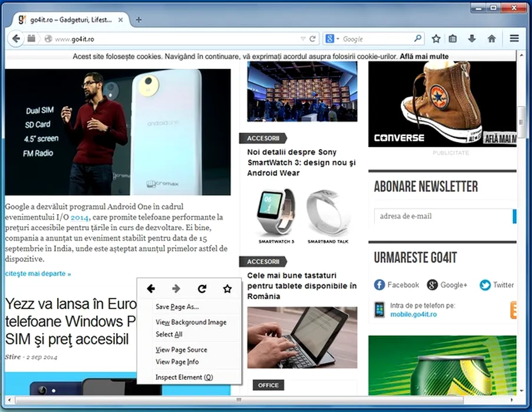
Task: Choose Inspect Element in context menu
Action: click(184, 377)
